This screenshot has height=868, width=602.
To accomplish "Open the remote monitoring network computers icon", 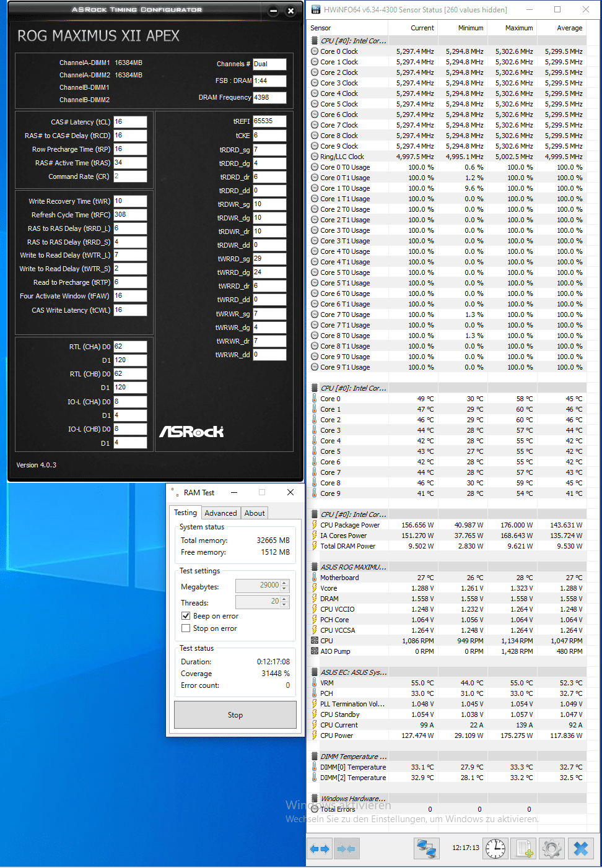I will tap(426, 848).
